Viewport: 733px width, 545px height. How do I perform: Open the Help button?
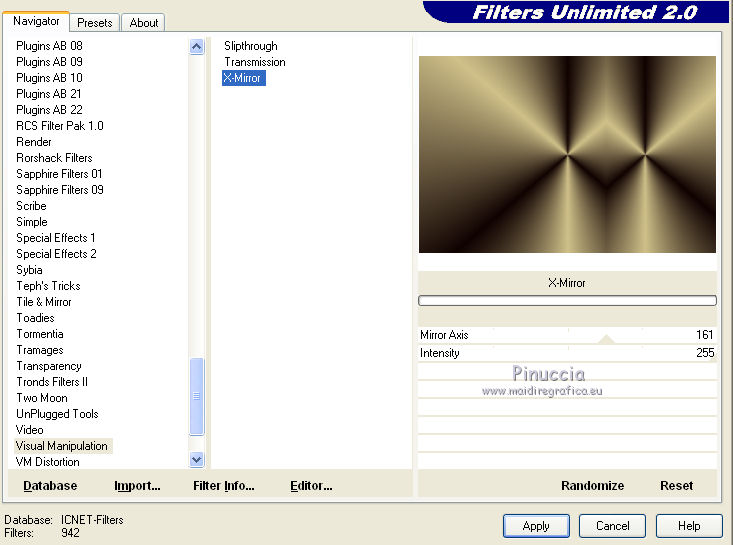689,526
